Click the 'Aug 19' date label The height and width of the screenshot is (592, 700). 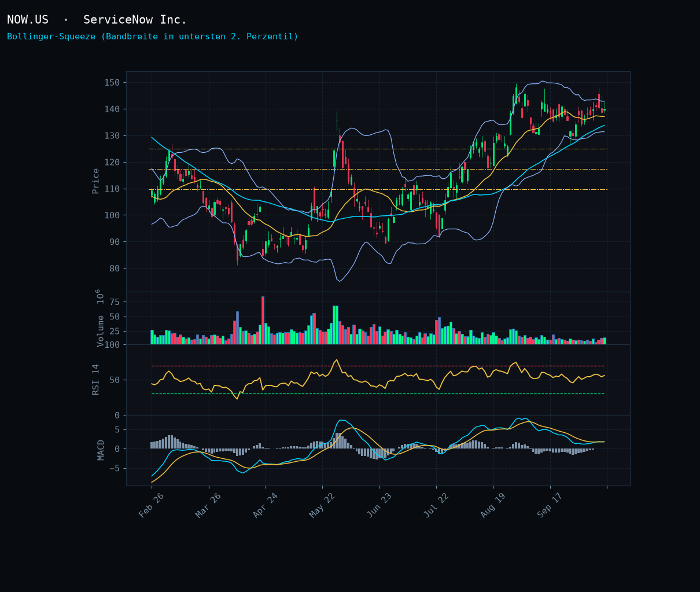click(492, 506)
